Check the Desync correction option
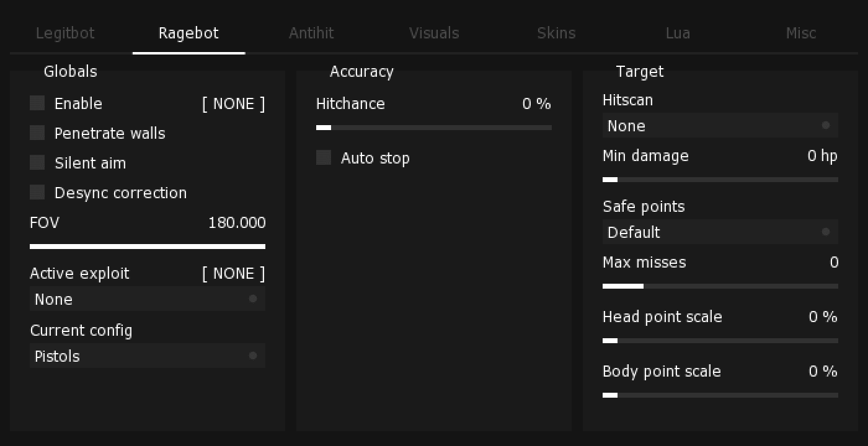This screenshot has width=868, height=446. click(37, 193)
